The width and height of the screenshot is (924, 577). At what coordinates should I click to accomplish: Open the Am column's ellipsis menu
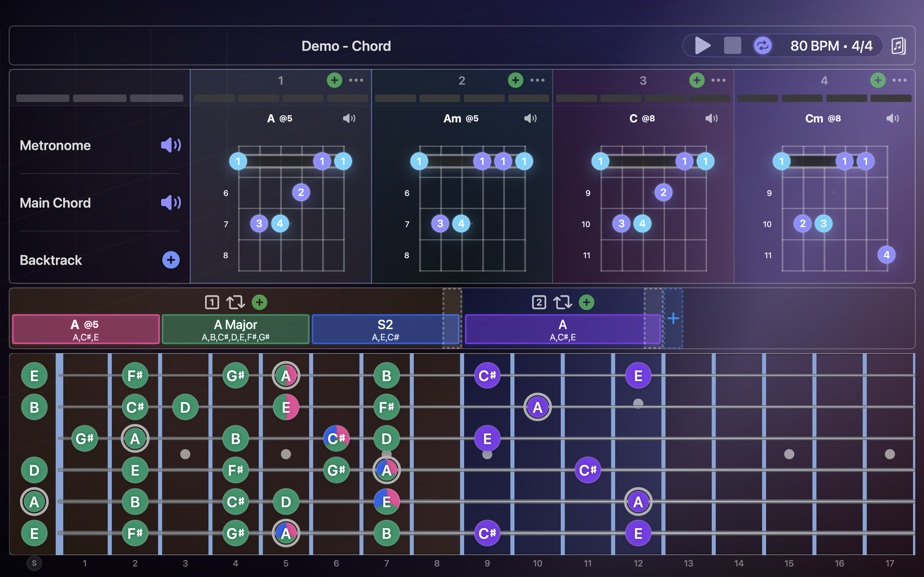point(537,80)
